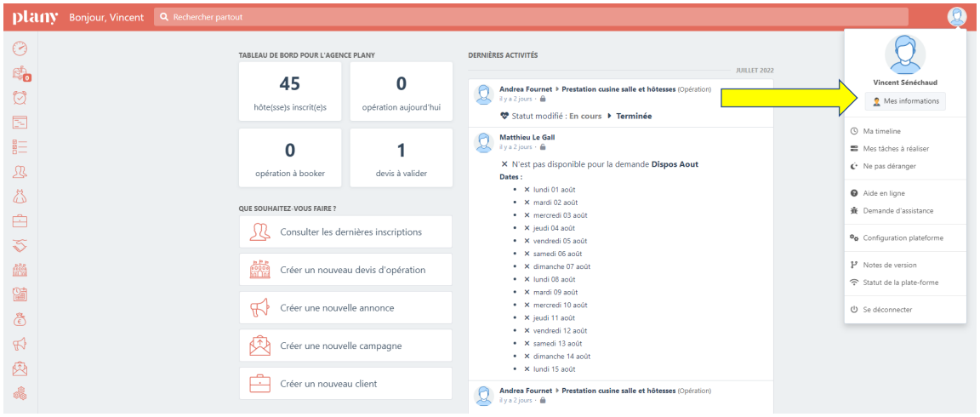Click the alarm clock icon in sidebar
The image size is (980, 417).
pyautogui.click(x=20, y=98)
